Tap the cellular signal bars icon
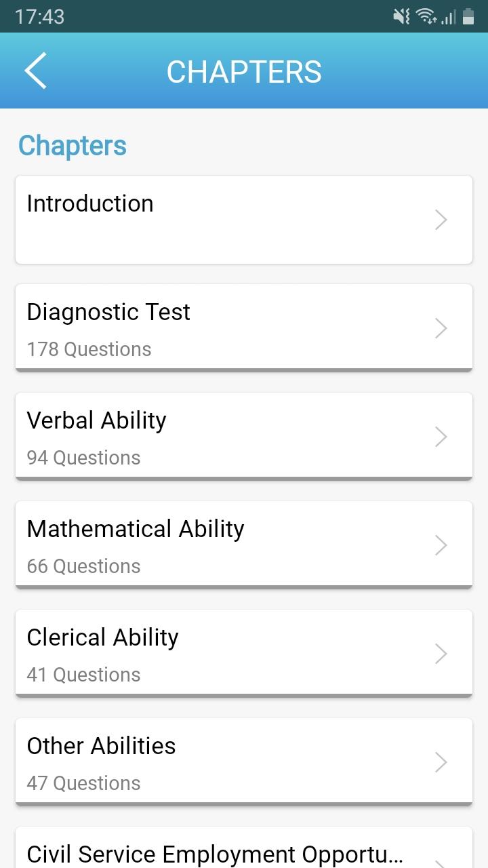This screenshot has height=868, width=488. [449, 16]
